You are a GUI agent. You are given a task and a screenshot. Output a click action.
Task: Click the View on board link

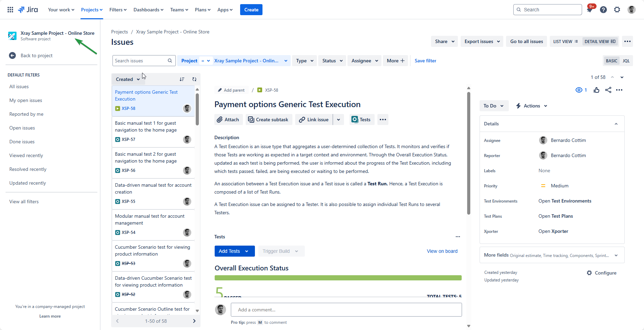pos(442,251)
